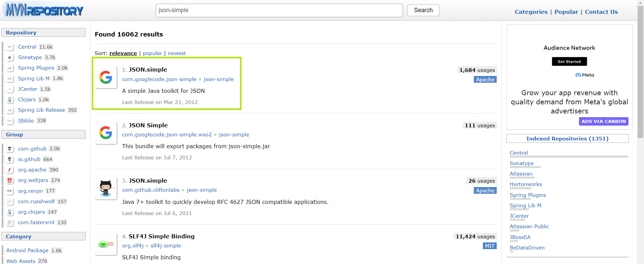Click the com.github group icon
Screen dimensions: 644x264
10,149
